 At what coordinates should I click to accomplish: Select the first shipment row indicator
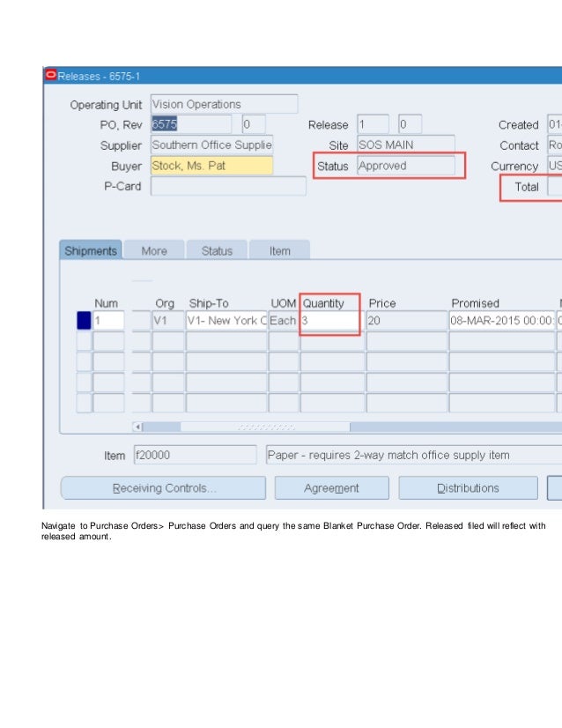pyautogui.click(x=84, y=320)
